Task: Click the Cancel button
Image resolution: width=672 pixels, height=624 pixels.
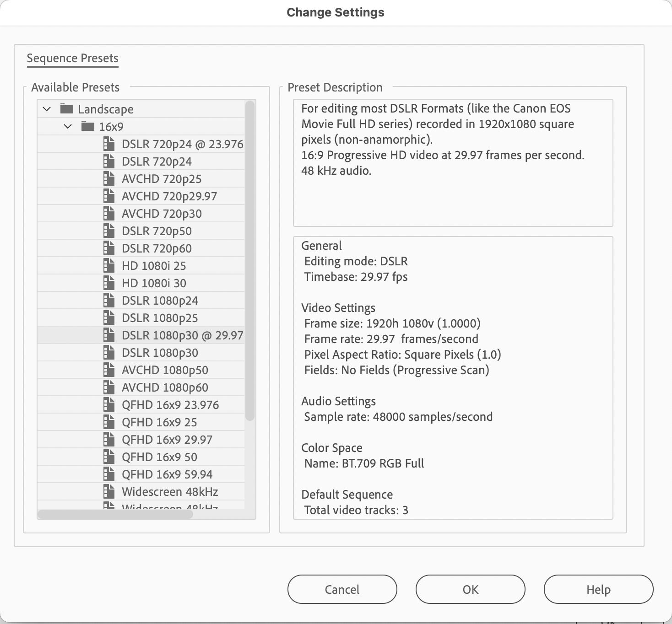Action: click(x=342, y=589)
